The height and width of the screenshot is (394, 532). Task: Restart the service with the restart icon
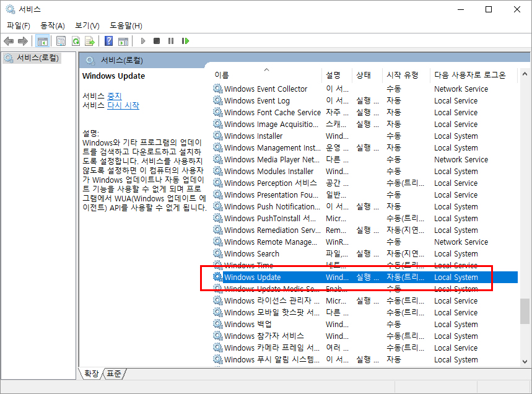point(185,41)
